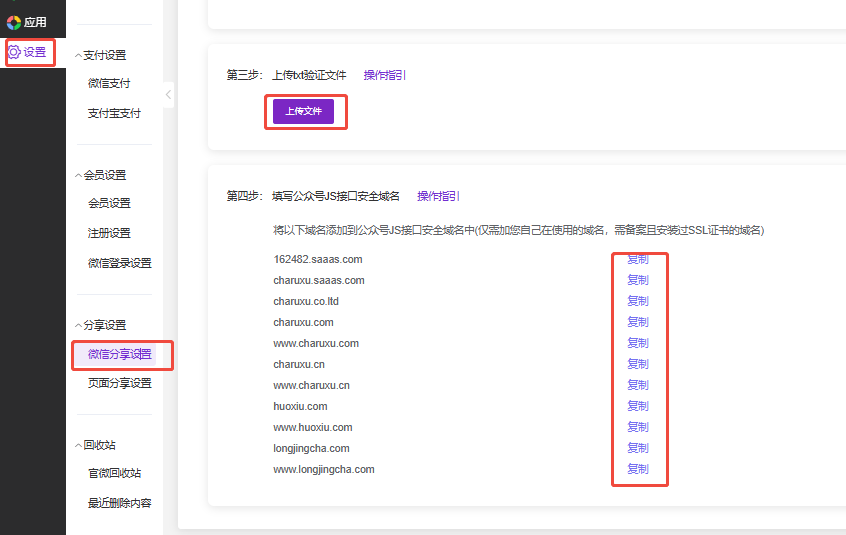Copy the 162482.saaas.com domain
Image resolution: width=846 pixels, height=535 pixels.
click(637, 259)
